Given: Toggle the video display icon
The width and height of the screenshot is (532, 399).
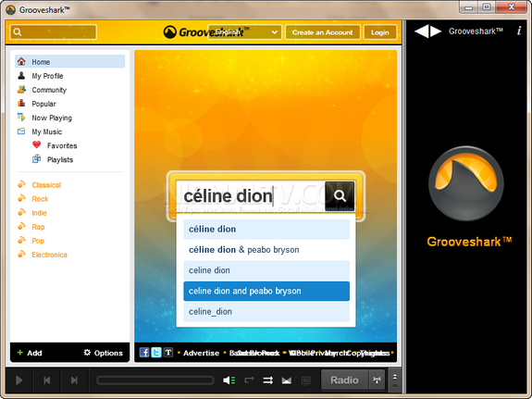Looking at the screenshot, I should [x=305, y=380].
